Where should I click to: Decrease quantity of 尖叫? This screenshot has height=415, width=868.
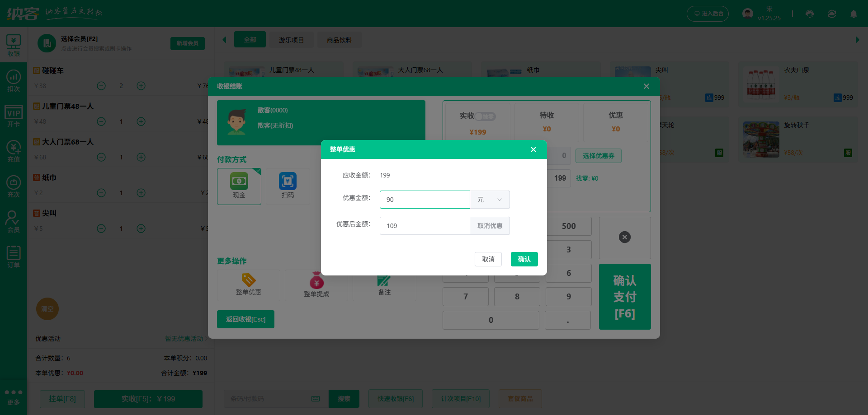(x=101, y=228)
